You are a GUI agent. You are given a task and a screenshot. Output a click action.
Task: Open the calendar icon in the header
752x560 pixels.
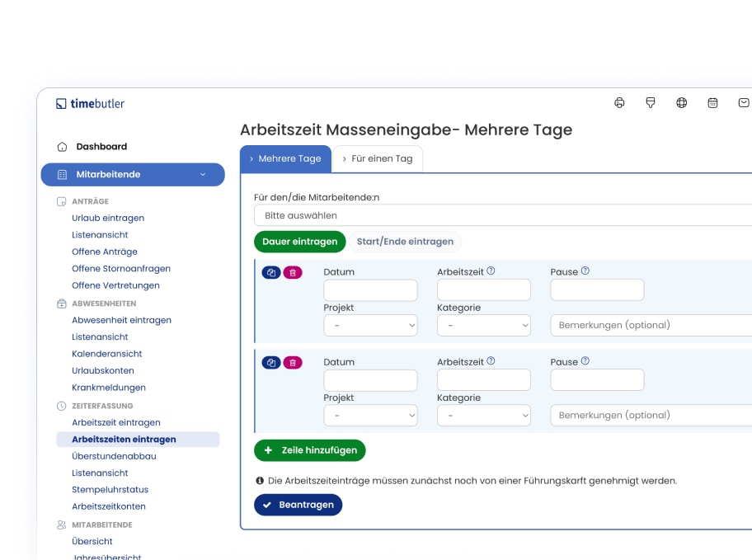tap(712, 103)
